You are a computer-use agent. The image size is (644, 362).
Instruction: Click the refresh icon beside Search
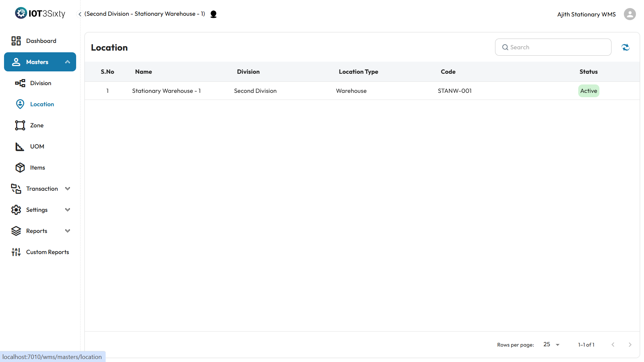point(626,47)
